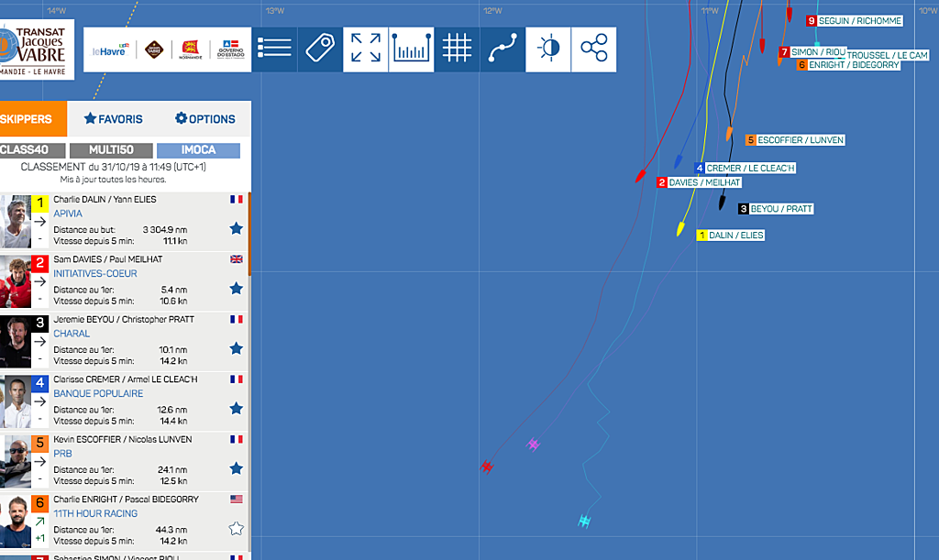Viewport: 939px width, 560px height.
Task: Click the red retired-boat marker on the map
Action: (x=487, y=467)
